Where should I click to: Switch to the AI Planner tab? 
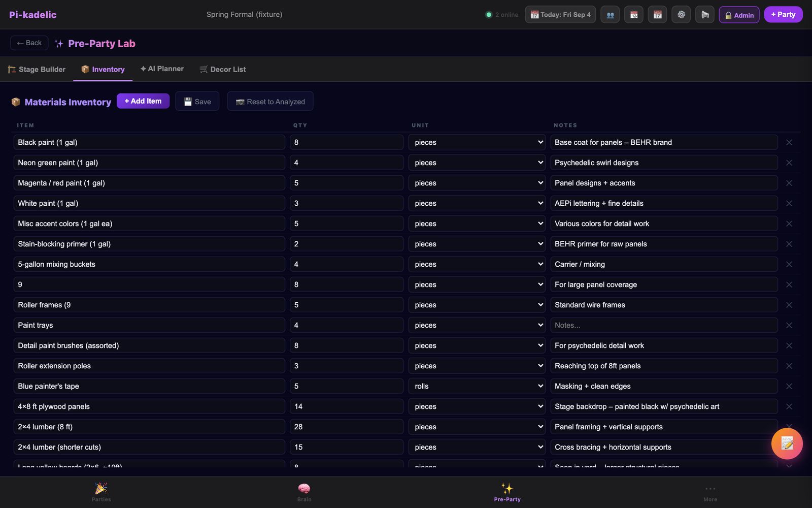tap(162, 69)
